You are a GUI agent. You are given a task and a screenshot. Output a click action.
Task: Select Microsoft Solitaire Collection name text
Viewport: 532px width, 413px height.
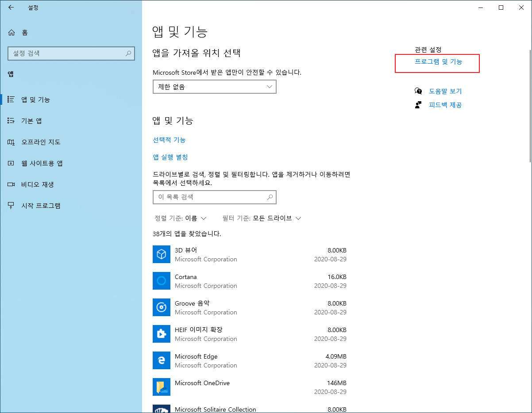(216, 409)
